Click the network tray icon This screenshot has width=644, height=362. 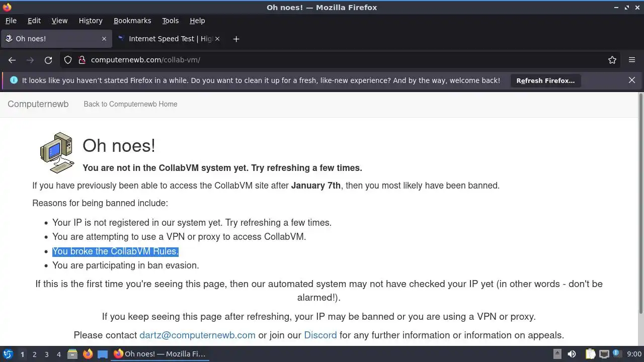[x=604, y=354]
